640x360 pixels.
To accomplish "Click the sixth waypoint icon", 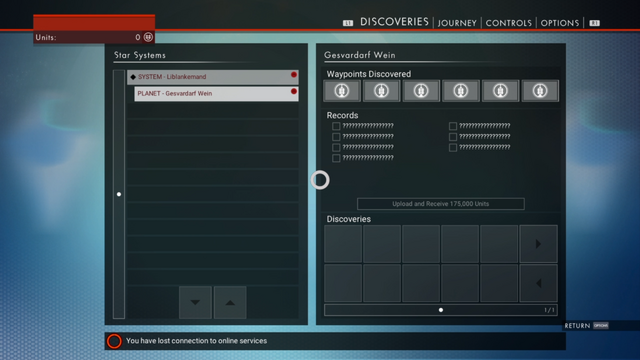I will tap(540, 91).
